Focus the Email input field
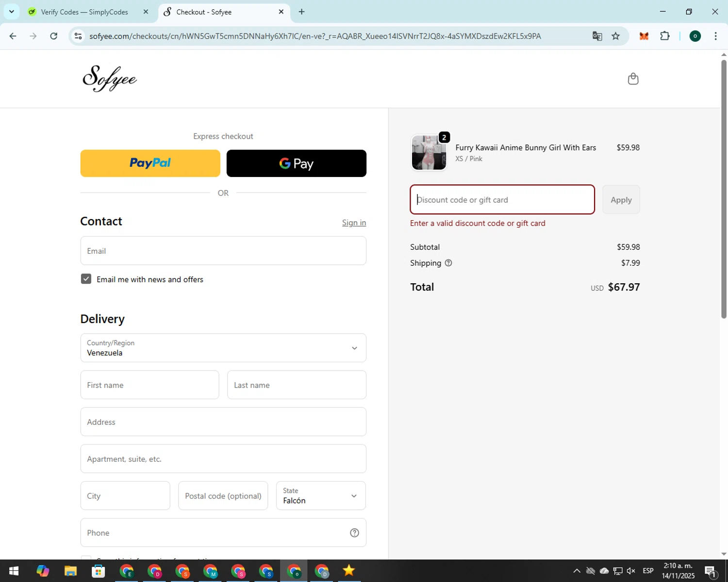This screenshot has height=582, width=728. point(223,251)
